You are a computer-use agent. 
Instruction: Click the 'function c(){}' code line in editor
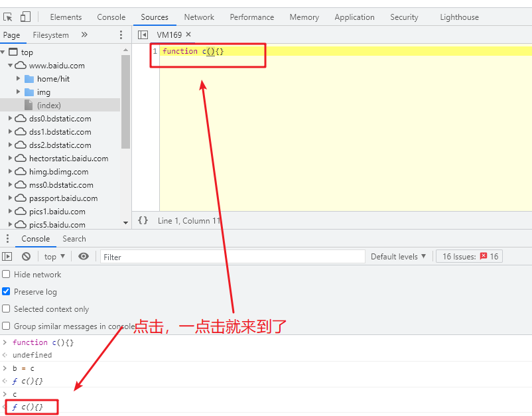[193, 51]
